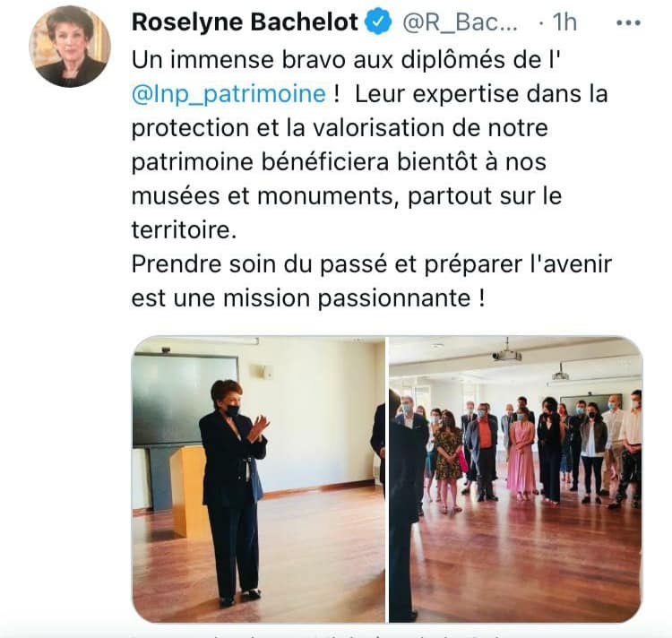Open the right photo of masked graduates
672x638 pixels.
(x=515, y=479)
